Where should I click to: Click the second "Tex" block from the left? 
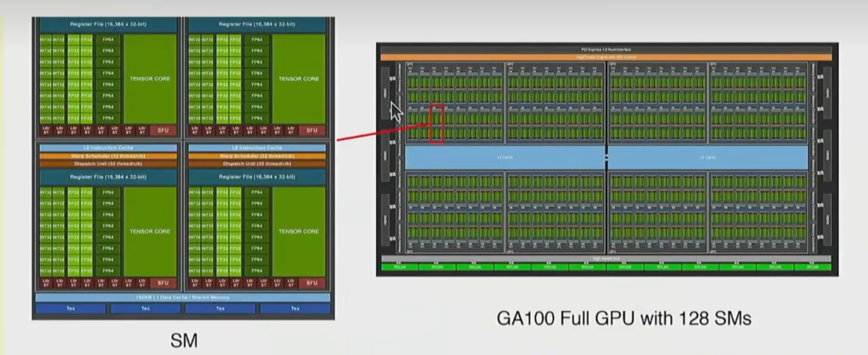[x=145, y=308]
